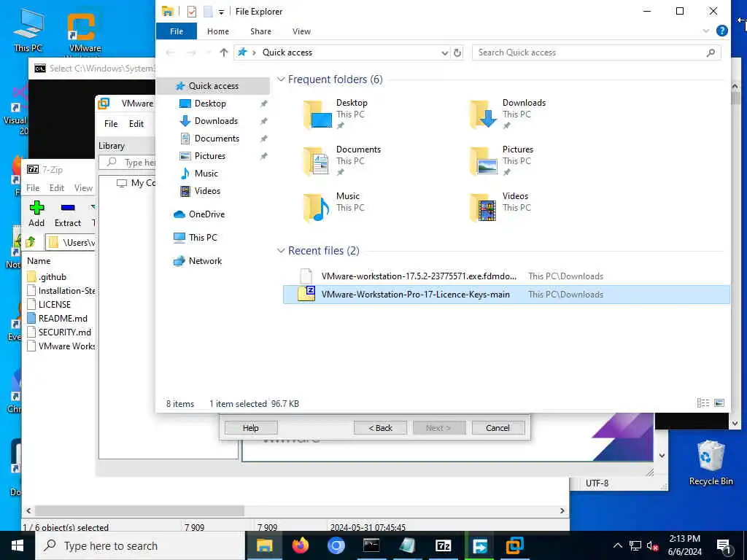Select Desktop in the navigation pane

click(x=210, y=104)
